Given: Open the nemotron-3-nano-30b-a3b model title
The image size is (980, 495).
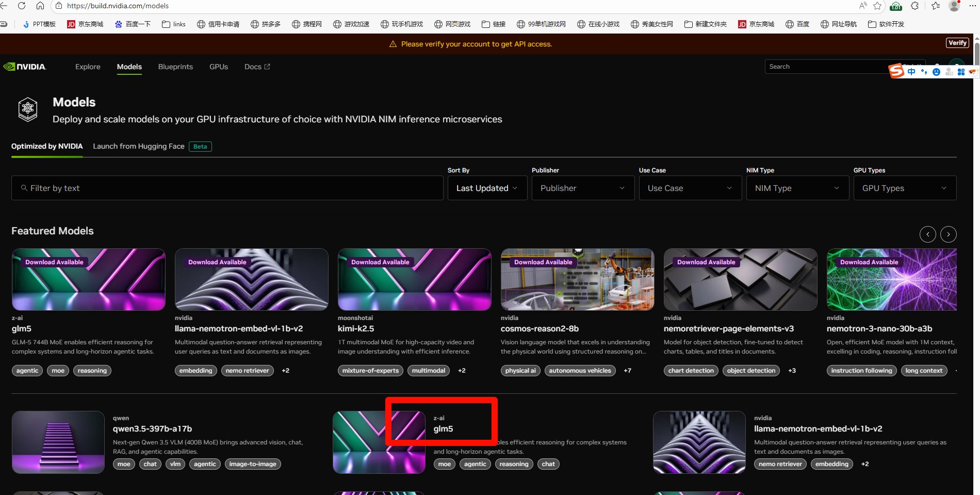Looking at the screenshot, I should (879, 328).
